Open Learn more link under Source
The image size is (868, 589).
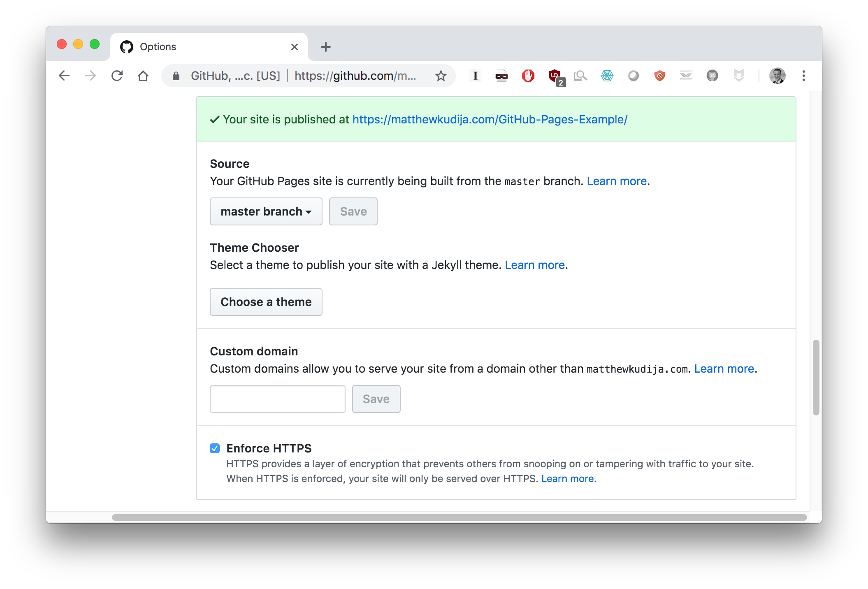tap(617, 181)
